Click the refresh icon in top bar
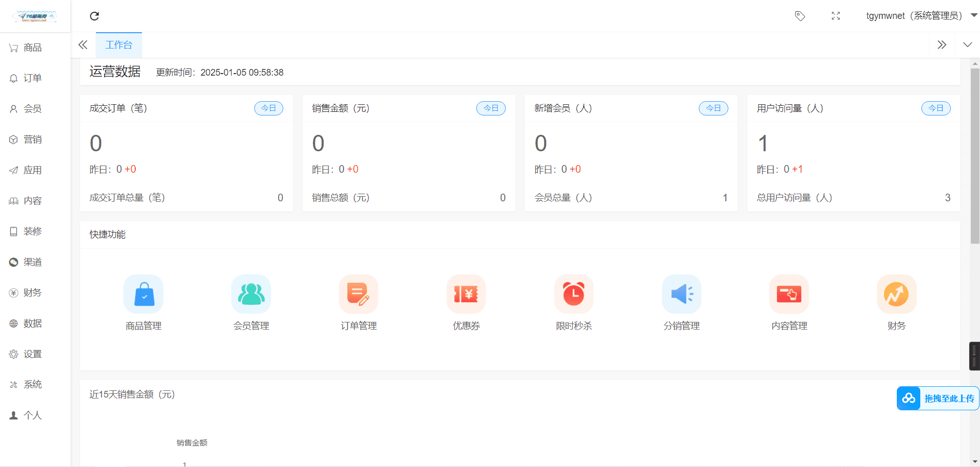The height and width of the screenshot is (467, 980). pos(94,16)
